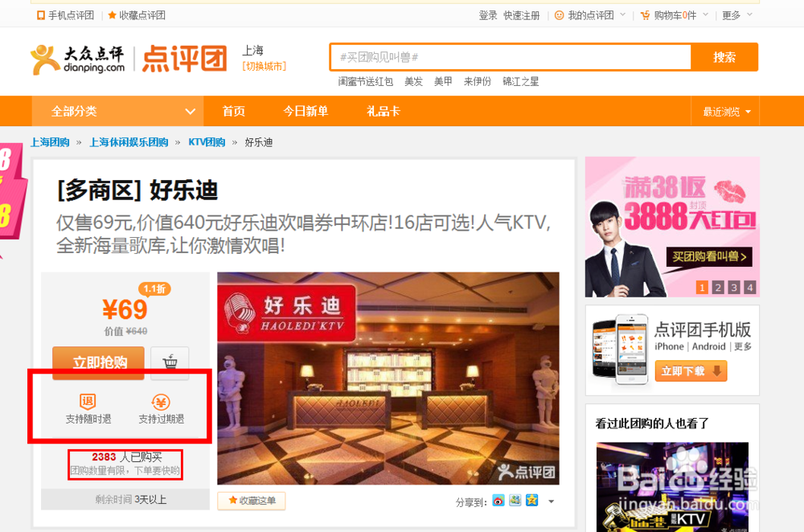
Task: Click the KTV thumbnail under 看过此团购的人也看了
Action: coord(672,487)
